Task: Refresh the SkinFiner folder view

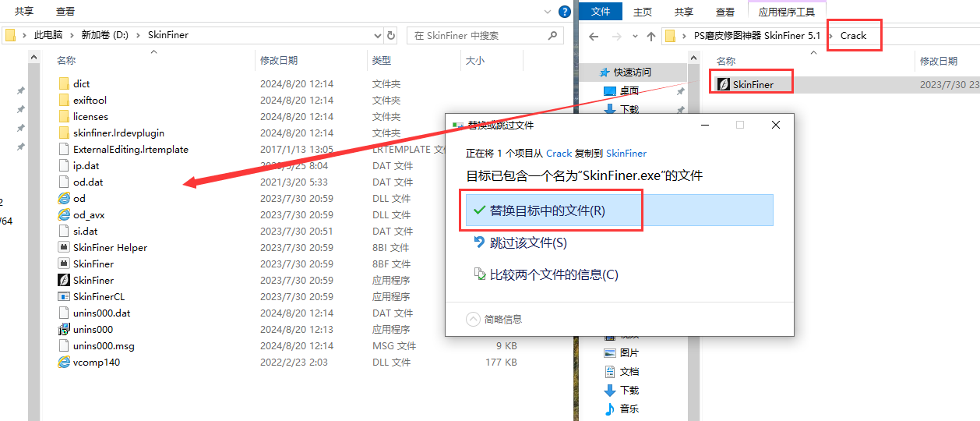Action: coord(391,35)
